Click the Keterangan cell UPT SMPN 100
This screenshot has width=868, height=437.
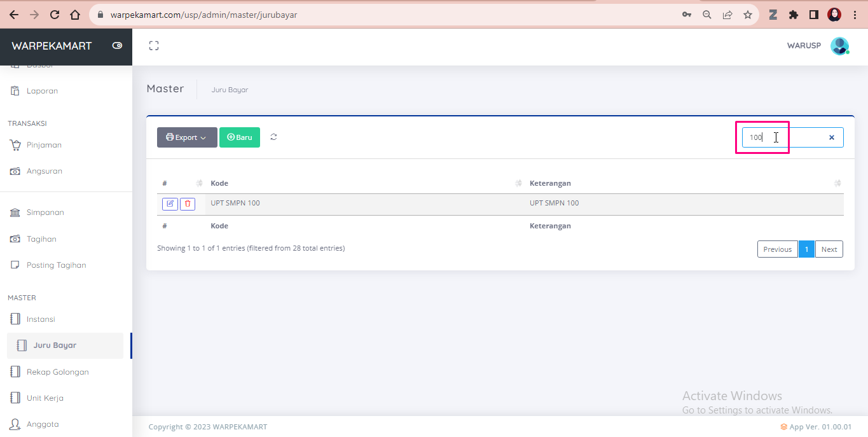coord(555,203)
